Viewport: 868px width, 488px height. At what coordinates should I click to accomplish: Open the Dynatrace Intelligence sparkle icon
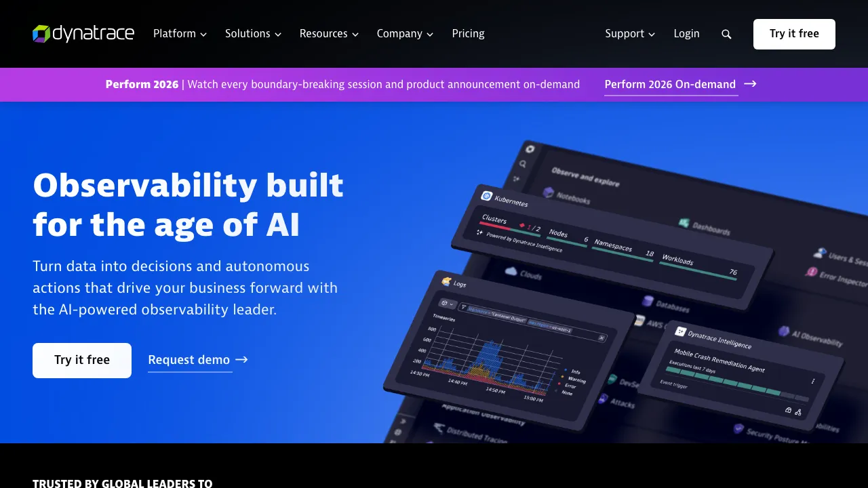(x=680, y=332)
